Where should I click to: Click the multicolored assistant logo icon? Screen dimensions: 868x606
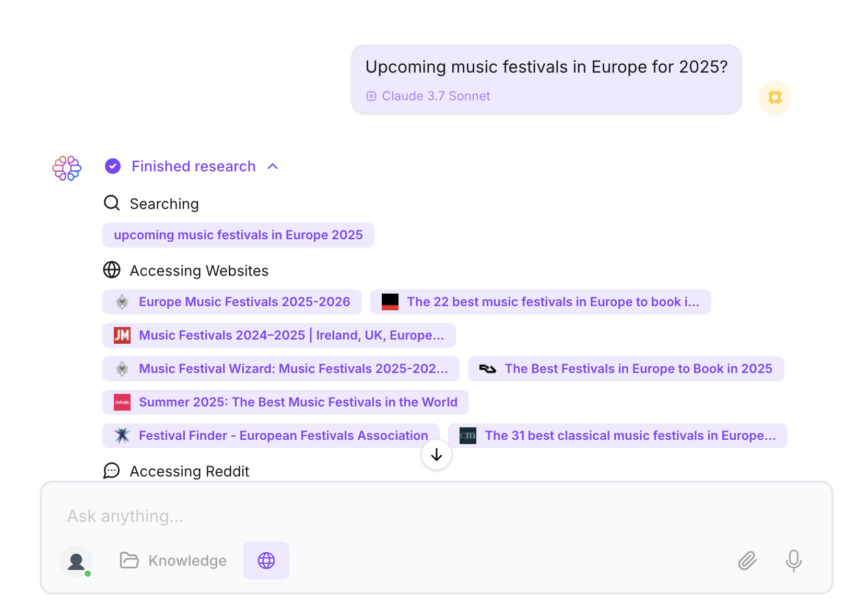[x=66, y=168]
